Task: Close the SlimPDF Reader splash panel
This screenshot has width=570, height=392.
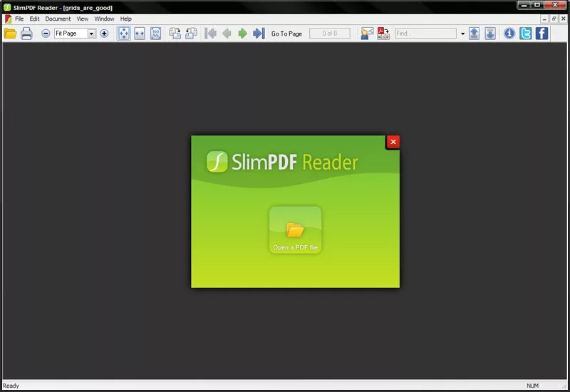Action: tap(393, 142)
